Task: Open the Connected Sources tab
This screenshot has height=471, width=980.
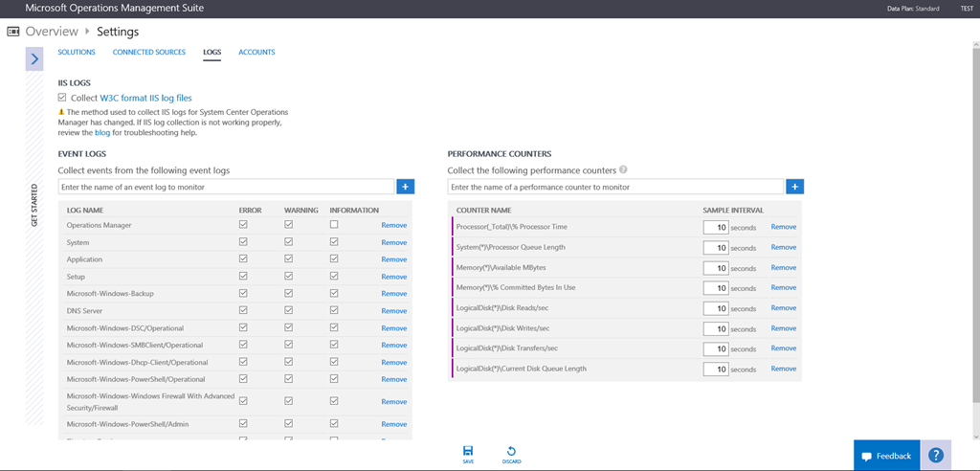Action: (x=149, y=52)
